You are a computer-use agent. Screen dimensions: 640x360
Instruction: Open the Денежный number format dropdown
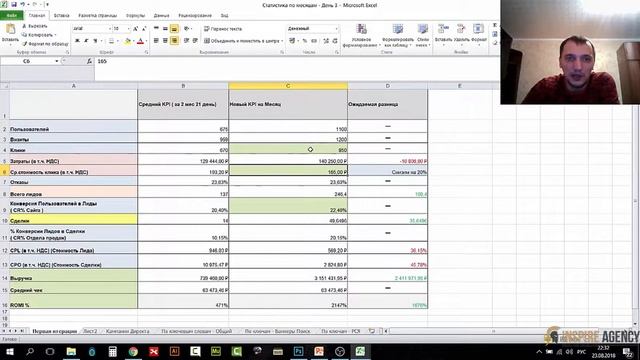tap(337, 29)
